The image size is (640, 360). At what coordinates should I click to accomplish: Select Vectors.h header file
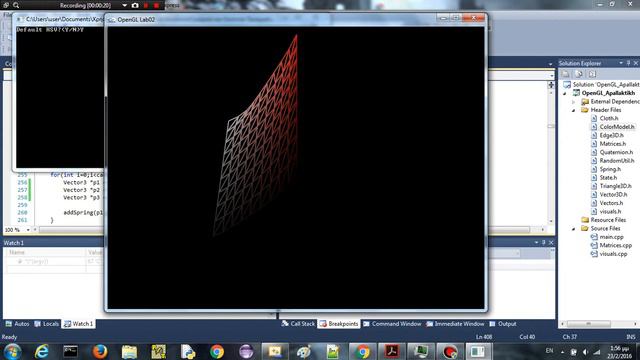(x=611, y=203)
